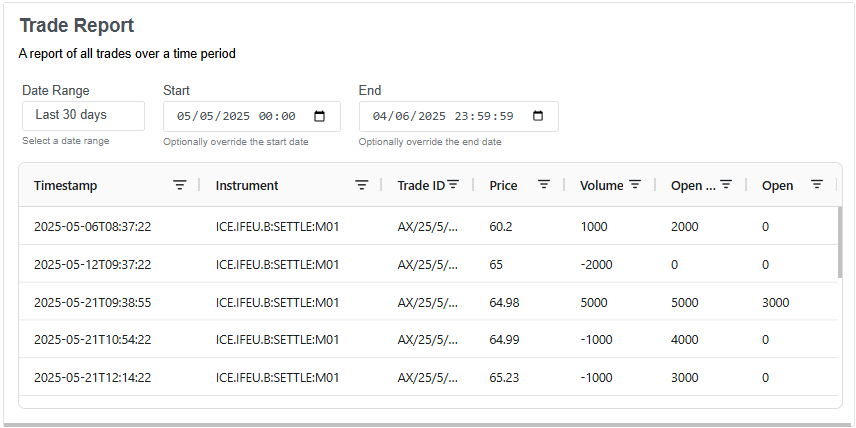Open filter menu for Trade ID column

click(x=453, y=185)
